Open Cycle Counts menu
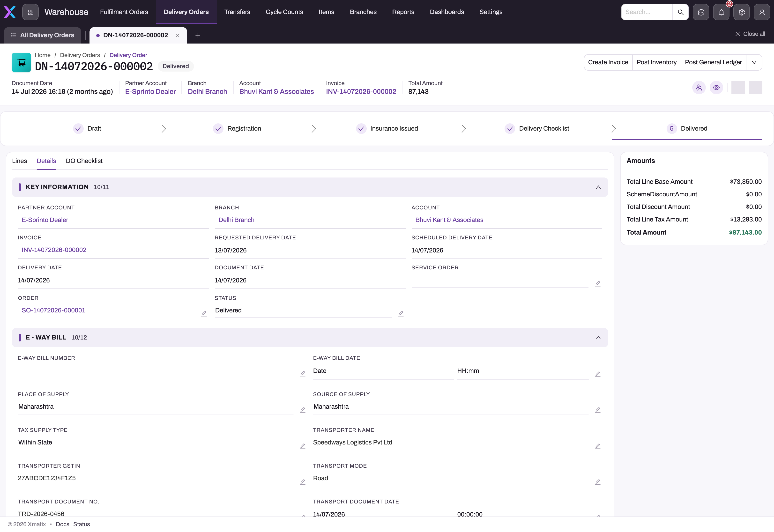 tap(284, 12)
